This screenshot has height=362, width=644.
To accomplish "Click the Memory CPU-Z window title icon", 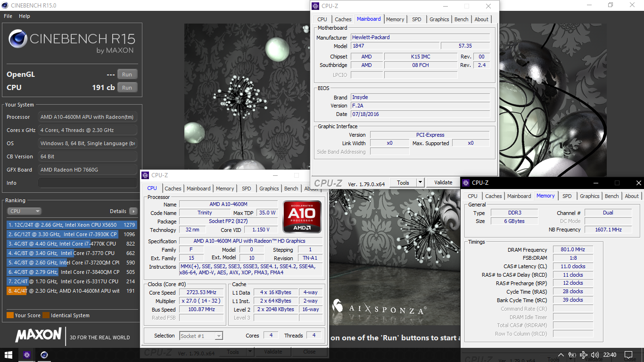I will [x=466, y=183].
